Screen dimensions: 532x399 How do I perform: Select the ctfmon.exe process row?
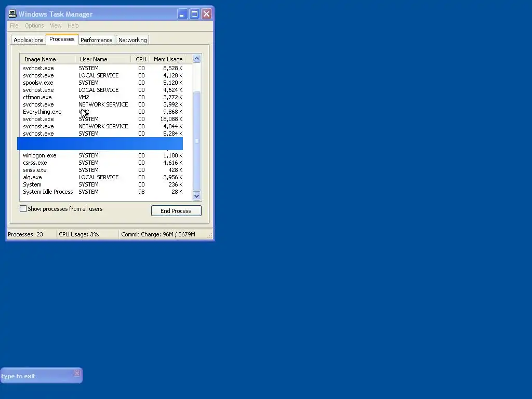click(102, 97)
